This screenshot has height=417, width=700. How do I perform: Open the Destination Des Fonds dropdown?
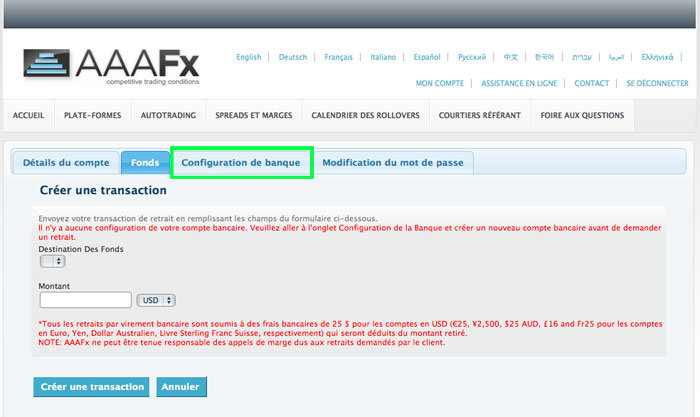click(x=52, y=261)
